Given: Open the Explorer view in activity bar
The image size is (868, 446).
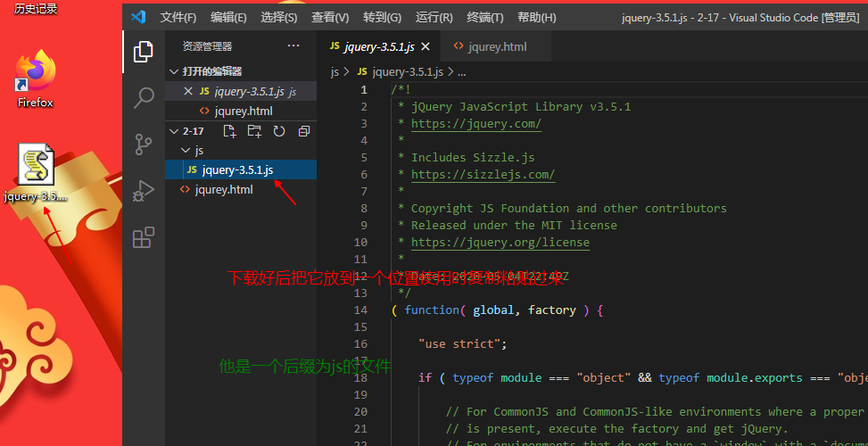Looking at the screenshot, I should [x=144, y=52].
